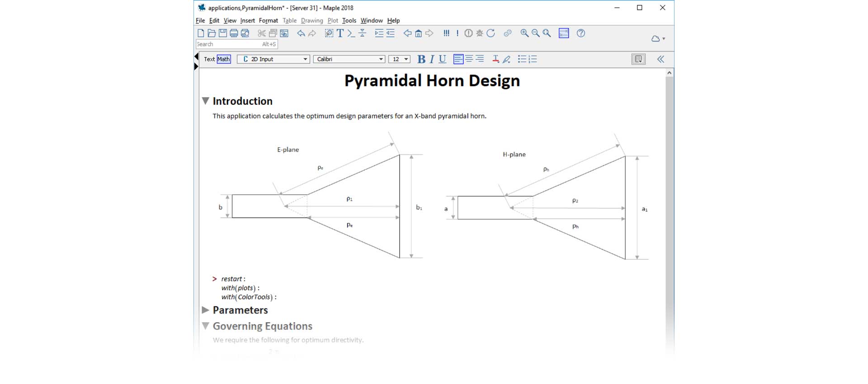
Task: Switch input to Math mode
Action: click(224, 59)
